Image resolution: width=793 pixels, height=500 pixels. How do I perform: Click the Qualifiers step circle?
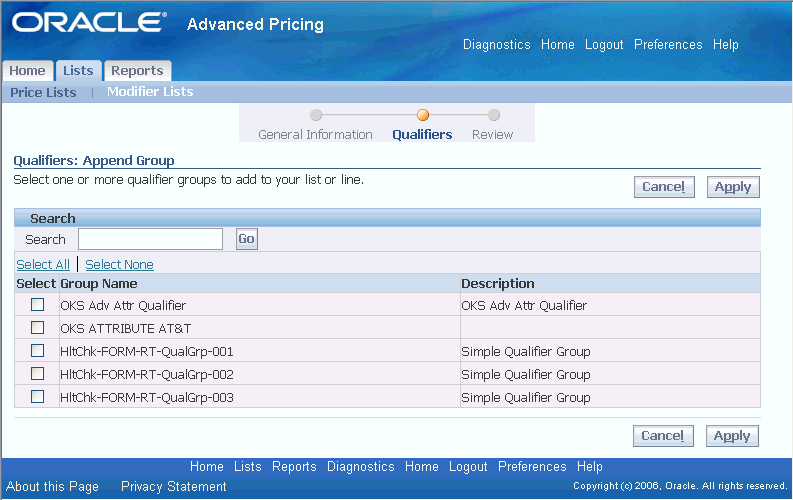point(423,115)
